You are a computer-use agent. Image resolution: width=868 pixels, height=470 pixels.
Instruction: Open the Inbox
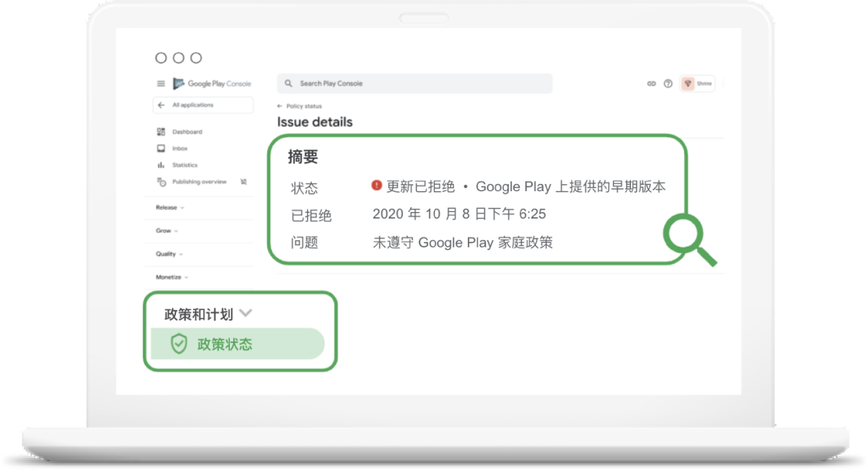[180, 149]
